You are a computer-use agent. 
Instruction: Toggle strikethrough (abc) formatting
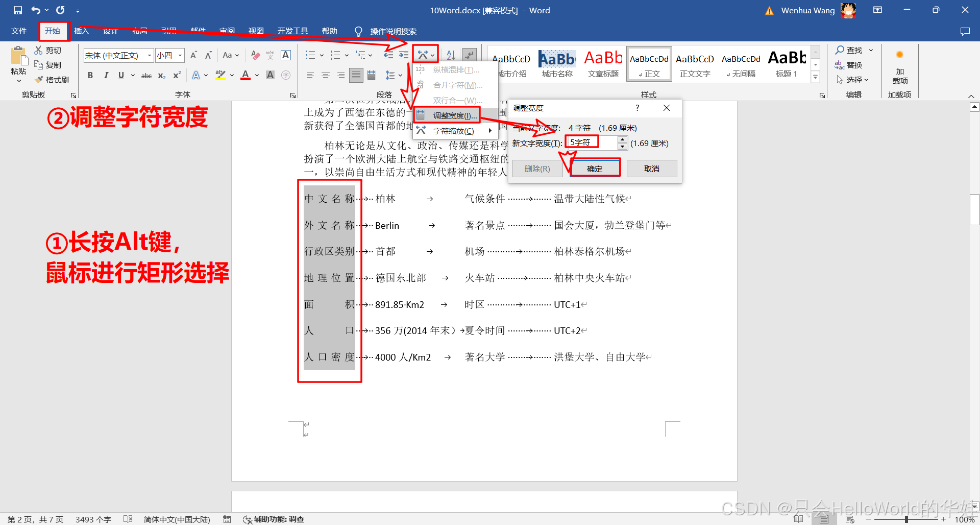coord(146,75)
